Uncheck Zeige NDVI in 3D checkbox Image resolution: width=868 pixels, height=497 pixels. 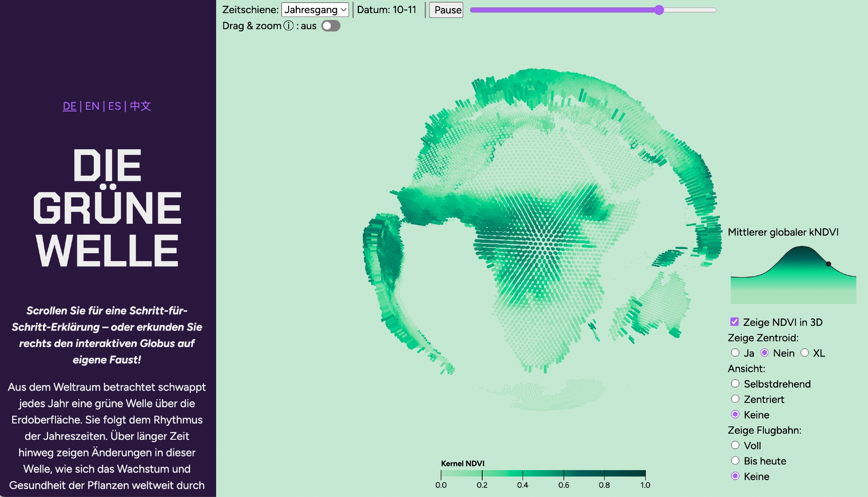[734, 322]
